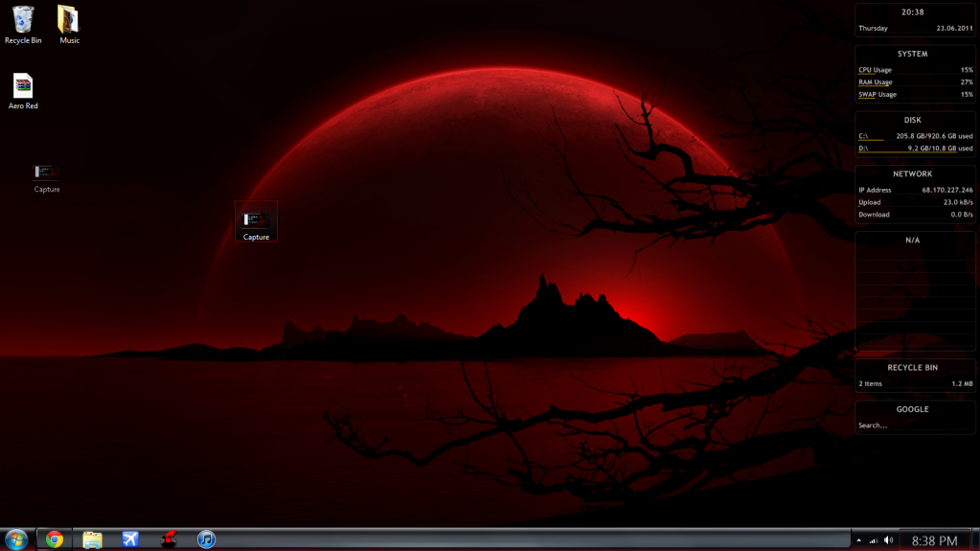Image resolution: width=980 pixels, height=551 pixels.
Task: Select the Aero Red archive icon
Action: tap(23, 91)
